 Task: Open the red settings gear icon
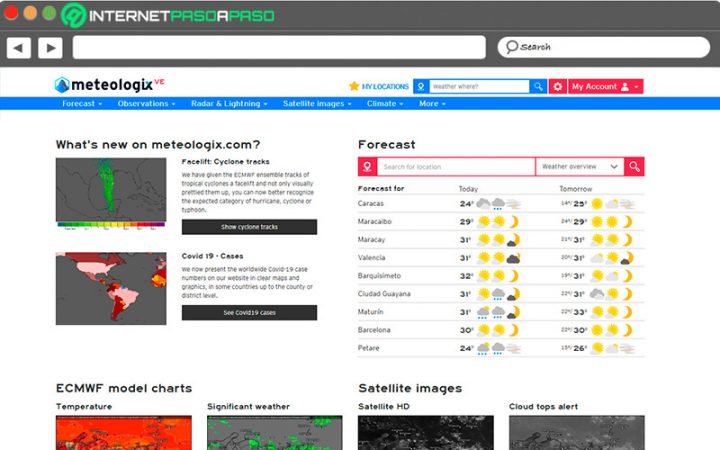557,86
